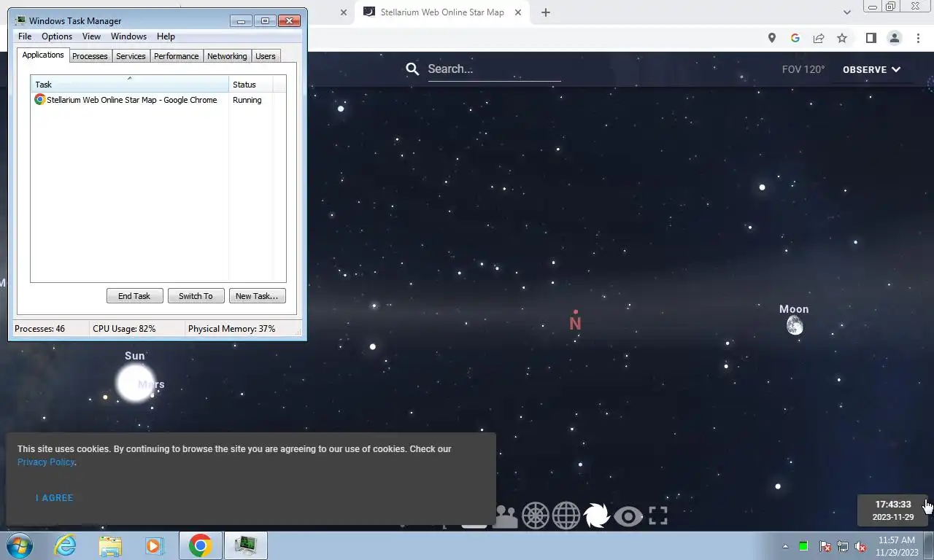The width and height of the screenshot is (934, 560).
Task: Open Windows menu in Task Manager
Action: [x=128, y=36]
